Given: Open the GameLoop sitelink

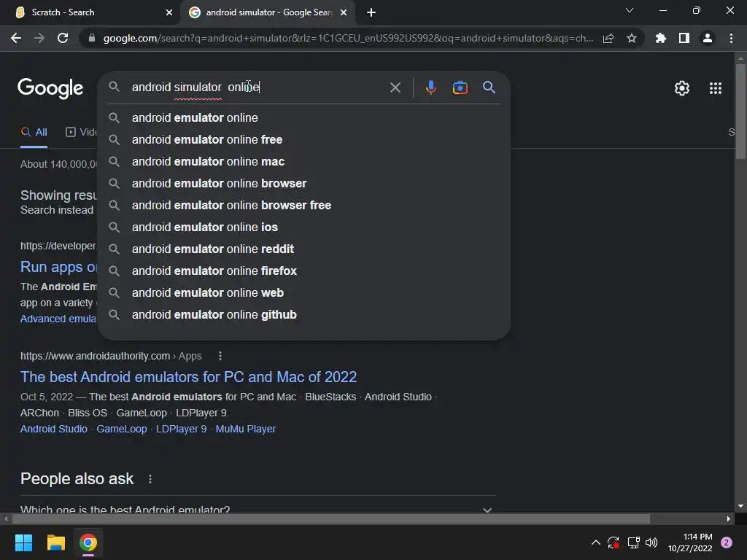Looking at the screenshot, I should tap(122, 429).
